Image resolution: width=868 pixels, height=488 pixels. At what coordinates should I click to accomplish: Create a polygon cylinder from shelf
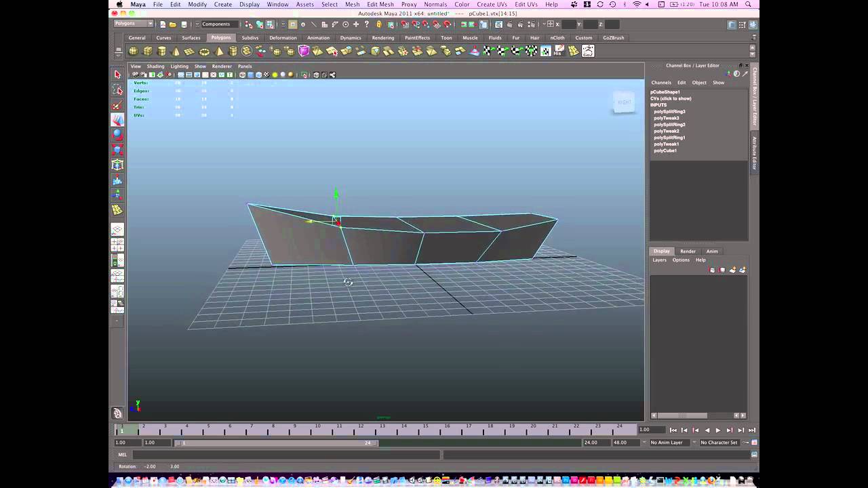[162, 51]
